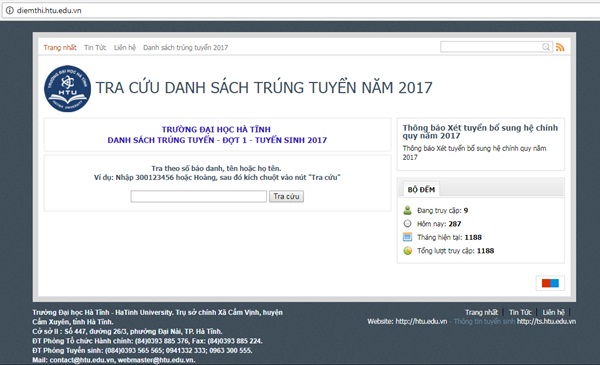
Task: Click the clock icon beside Hôm nay
Action: tap(408, 223)
